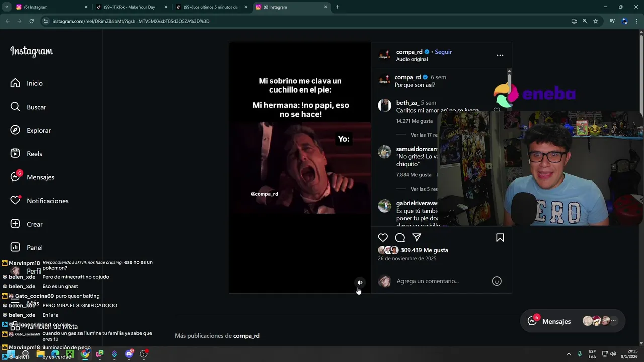Open Chrome profile avatar
This screenshot has width=644, height=362.
pos(624,21)
